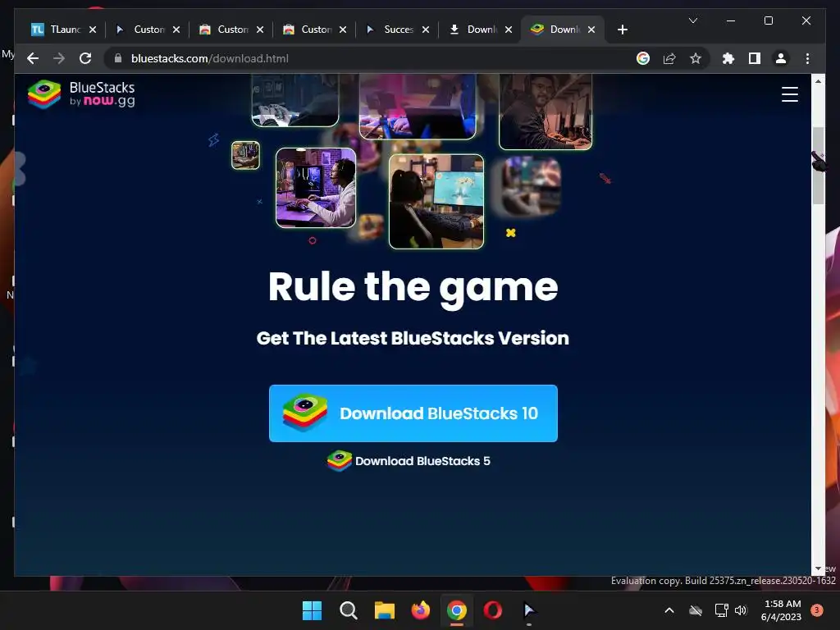The width and height of the screenshot is (840, 630).
Task: Close the TLauncher tab
Action: (93, 30)
